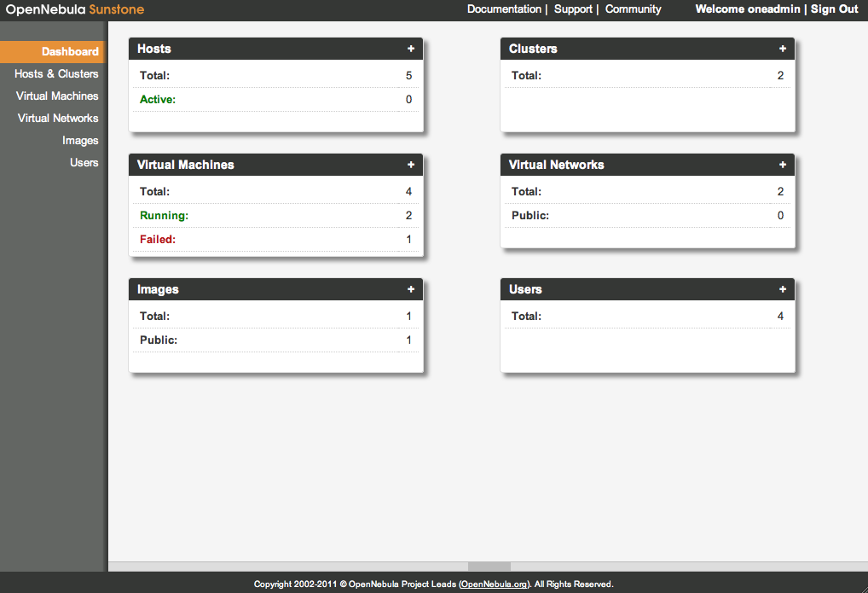Open Hosts & Clusters from the sidebar
This screenshot has height=593, width=868.
coord(56,73)
